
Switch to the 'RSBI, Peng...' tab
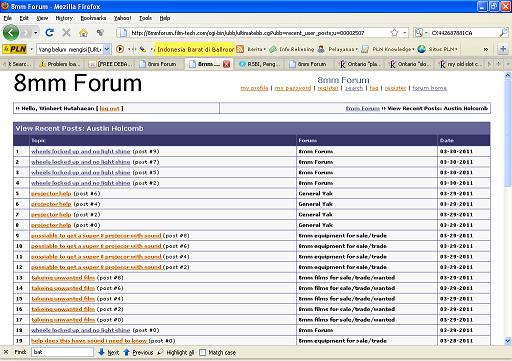[x=261, y=64]
